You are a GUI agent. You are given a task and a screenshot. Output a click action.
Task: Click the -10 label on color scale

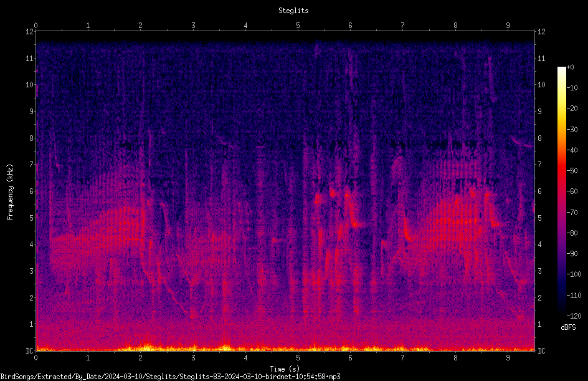click(572, 88)
